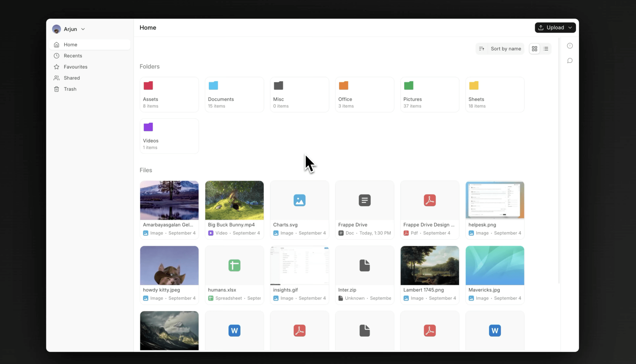Open Frappe Drive doc file
The height and width of the screenshot is (364, 636).
[x=364, y=210]
